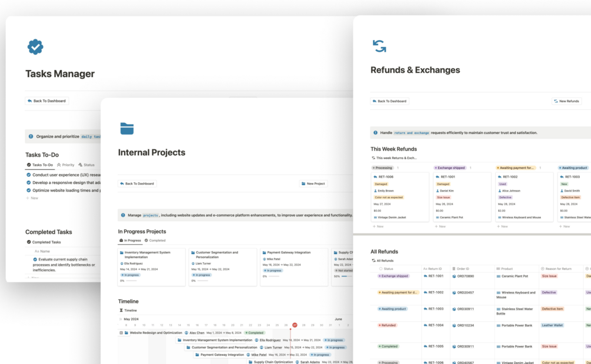Click the Leather Wallet reason tag
Viewport: 591px width, 364px height.
pos(552,325)
